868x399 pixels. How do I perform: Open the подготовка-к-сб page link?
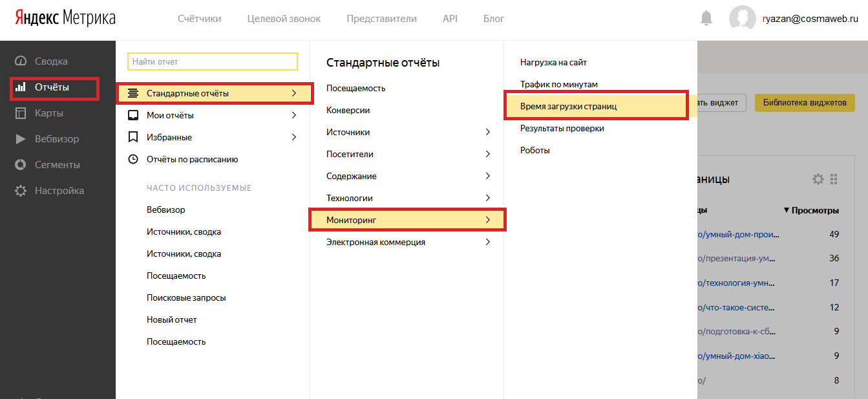(x=736, y=331)
